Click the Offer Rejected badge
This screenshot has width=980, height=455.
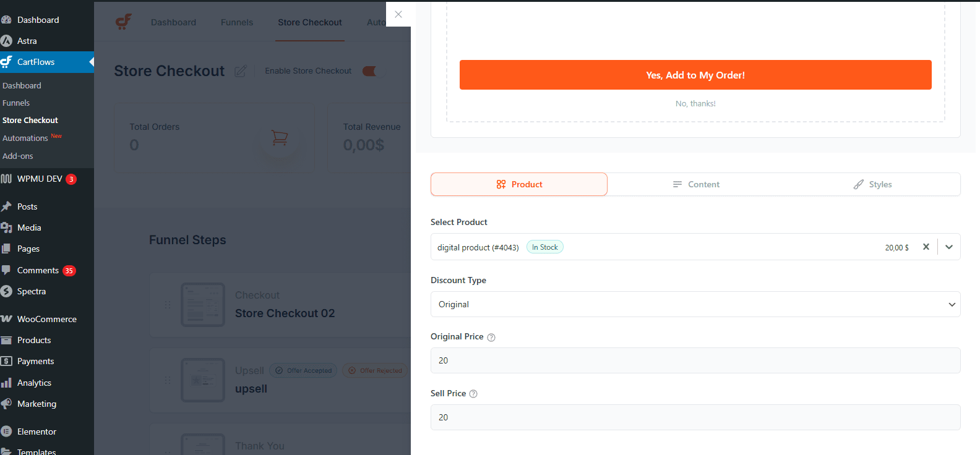375,370
